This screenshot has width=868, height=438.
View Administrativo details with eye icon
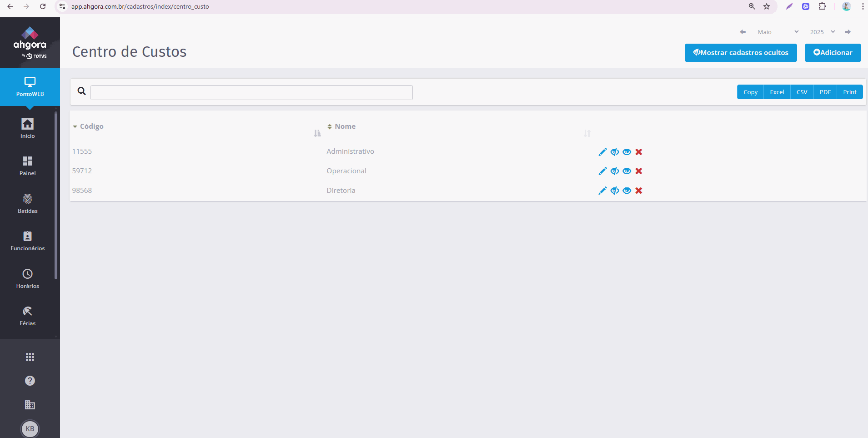pos(627,152)
